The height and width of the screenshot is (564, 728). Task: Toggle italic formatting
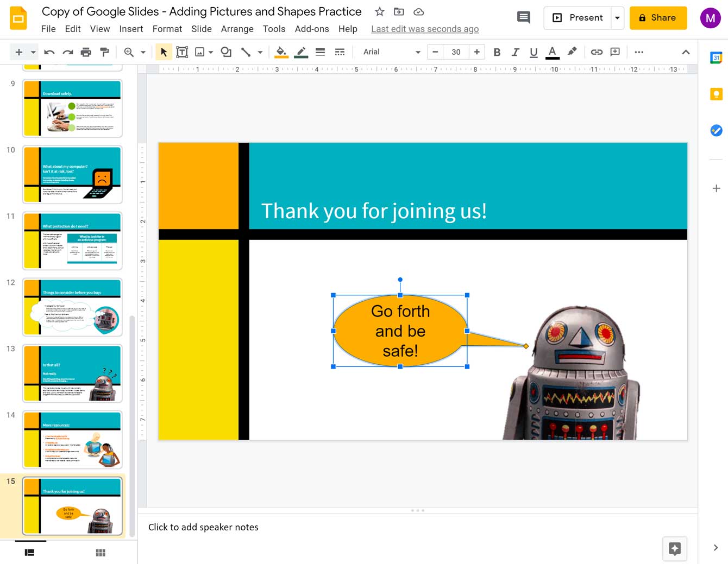coord(515,52)
